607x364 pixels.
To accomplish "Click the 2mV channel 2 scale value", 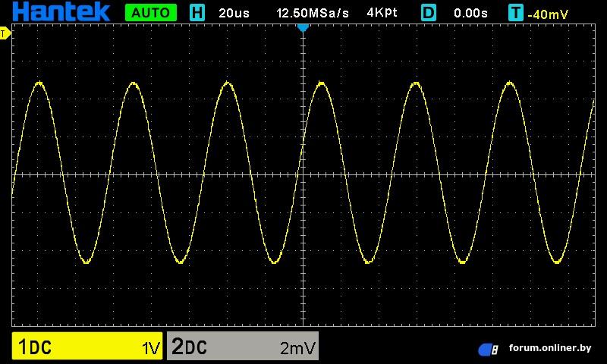I will coord(297,348).
